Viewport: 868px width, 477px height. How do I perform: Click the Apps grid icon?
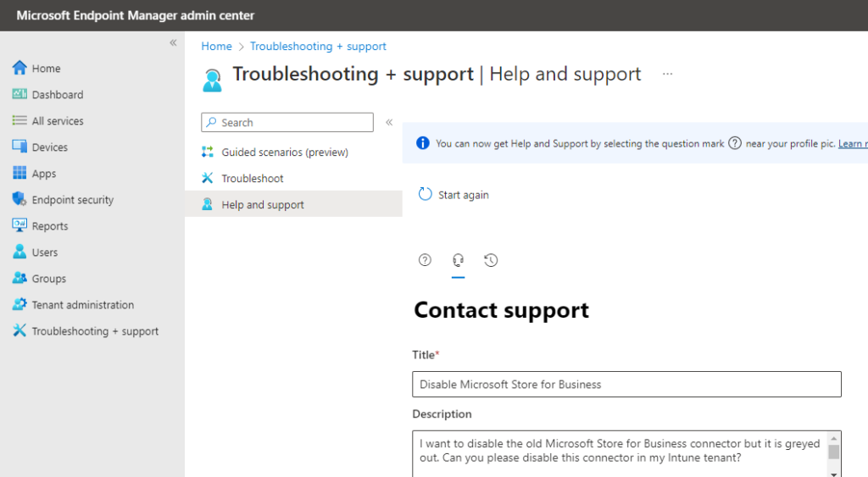pyautogui.click(x=19, y=173)
